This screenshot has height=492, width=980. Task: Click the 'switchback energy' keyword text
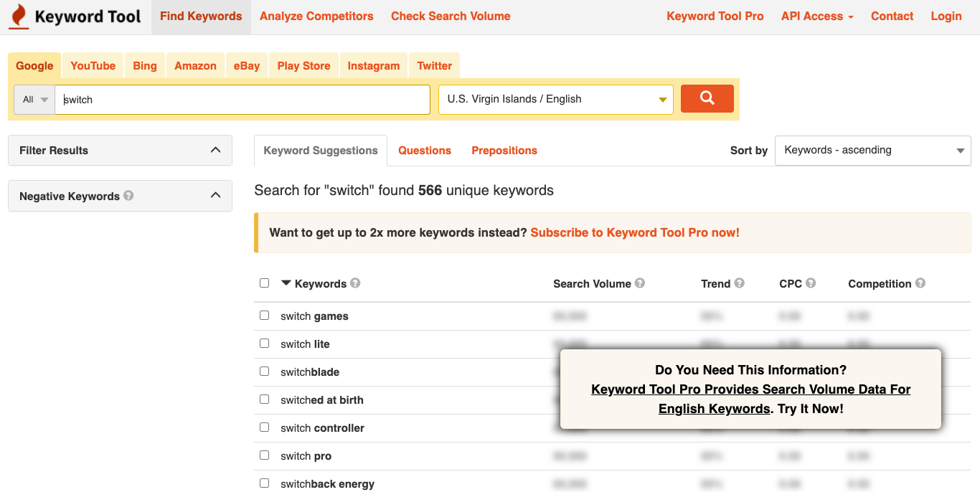coord(327,484)
